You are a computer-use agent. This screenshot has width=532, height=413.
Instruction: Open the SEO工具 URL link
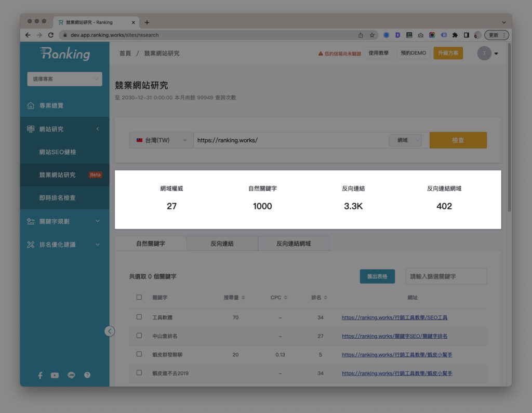[395, 317]
